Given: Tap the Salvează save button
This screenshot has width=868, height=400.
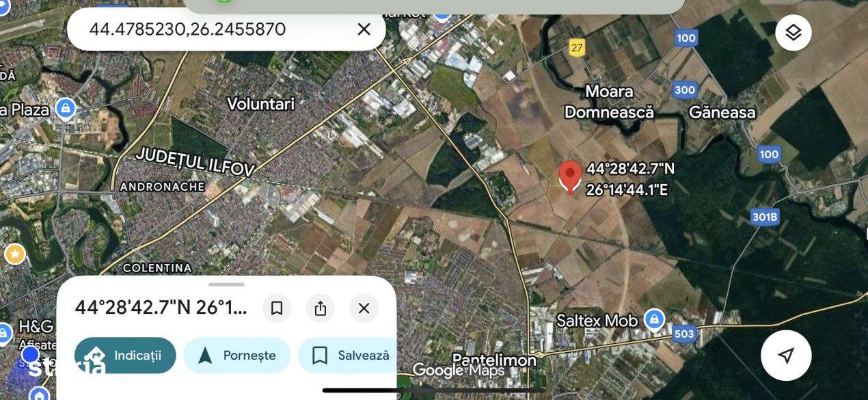Looking at the screenshot, I should point(349,356).
